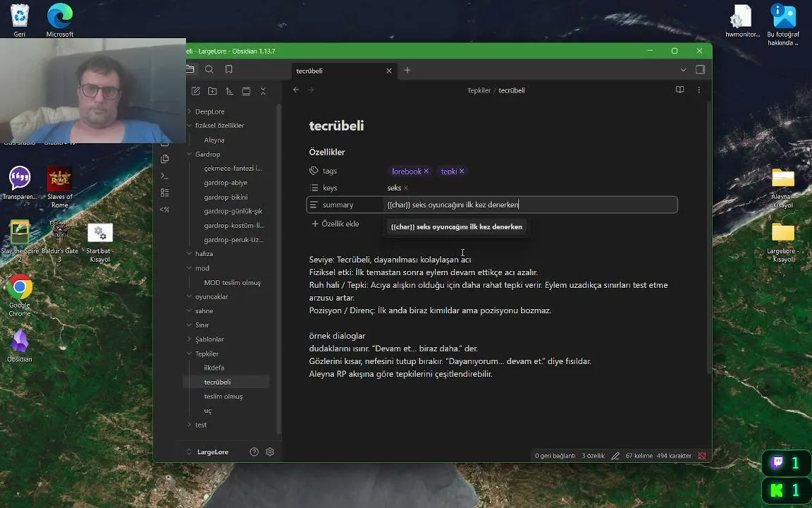Open the teslim olmuş note
Image resolution: width=812 pixels, height=508 pixels.
point(223,397)
